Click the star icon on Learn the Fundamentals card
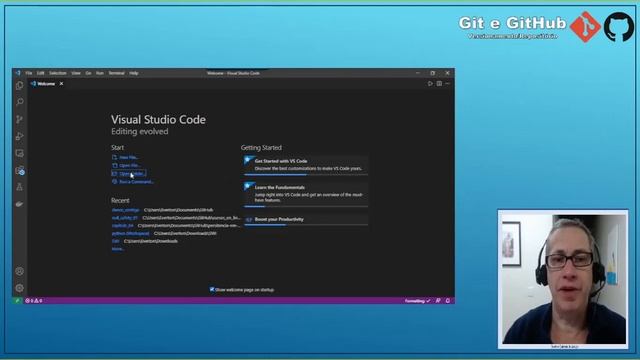This screenshot has height=360, width=640. pyautogui.click(x=249, y=187)
